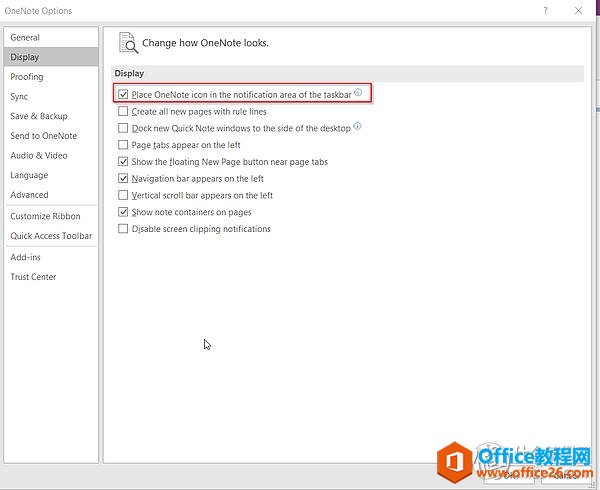Switch to Save & Backup options
The width and height of the screenshot is (600, 490).
coord(51,116)
